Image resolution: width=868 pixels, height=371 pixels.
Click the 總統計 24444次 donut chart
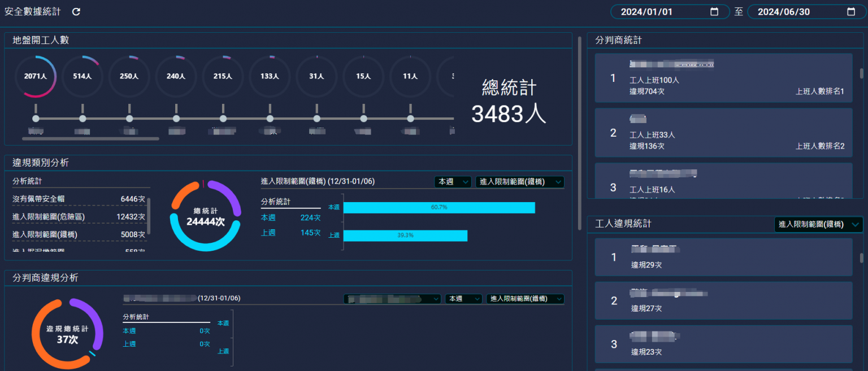tap(206, 216)
